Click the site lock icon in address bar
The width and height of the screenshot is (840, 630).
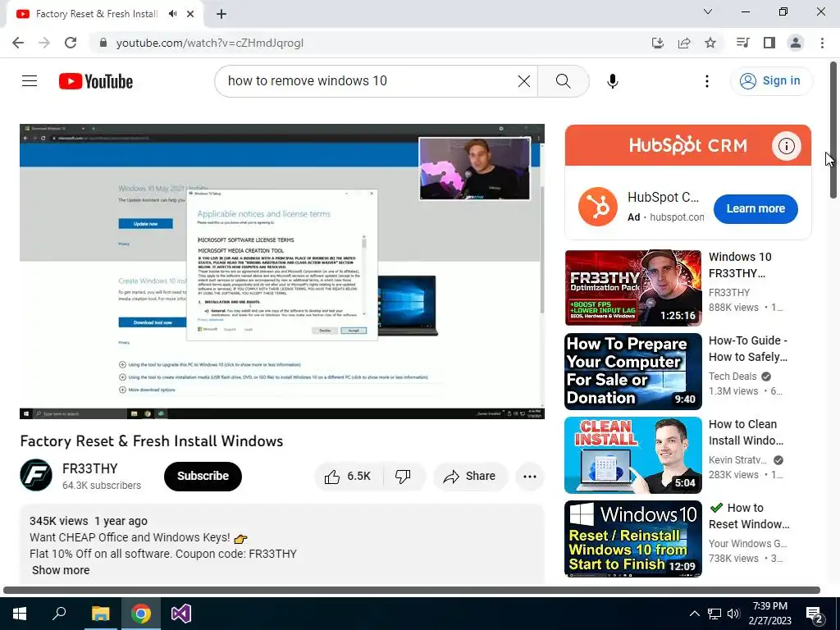tap(103, 43)
